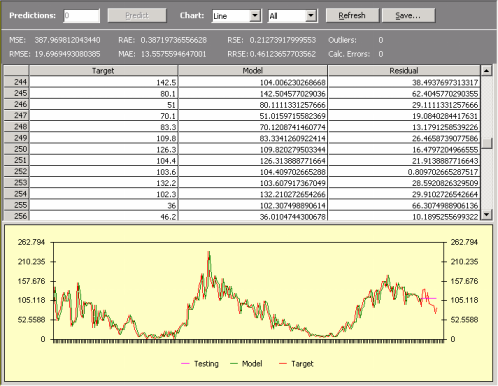Click the RRSE value 0.46123657703562
The image size is (498, 386).
point(283,54)
